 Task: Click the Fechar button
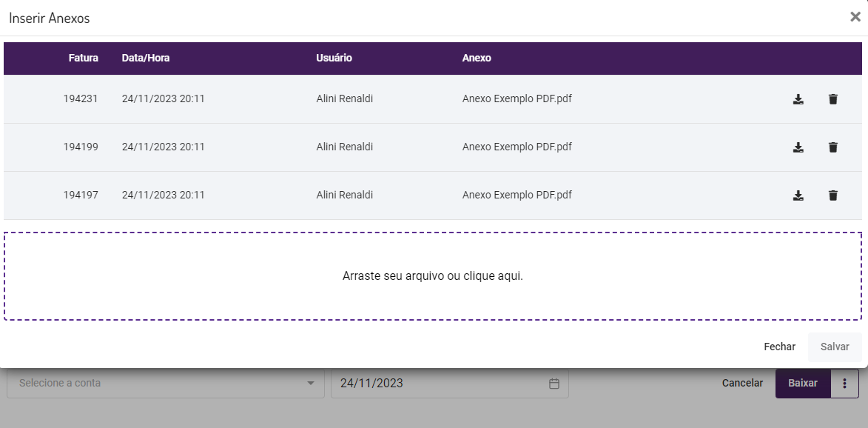click(x=779, y=347)
